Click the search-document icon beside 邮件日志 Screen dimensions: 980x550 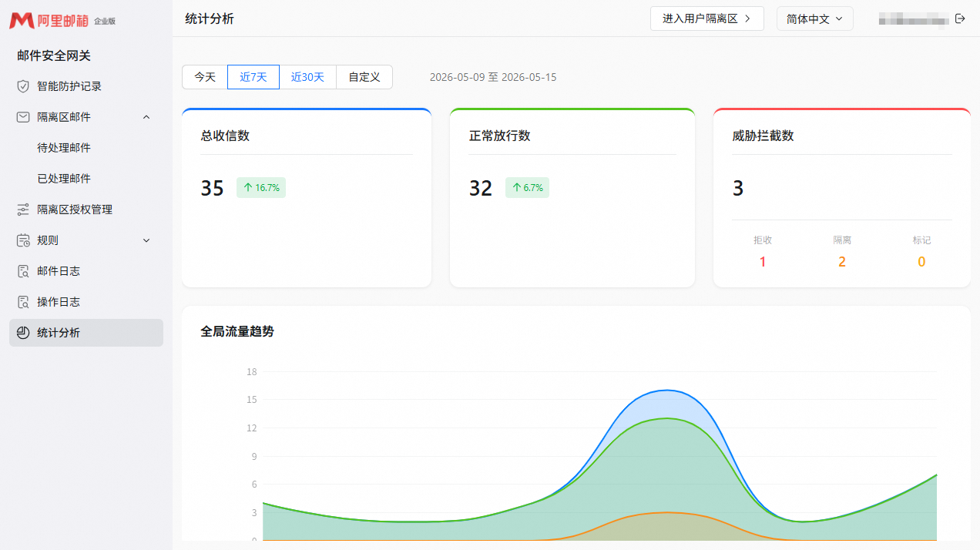coord(23,271)
